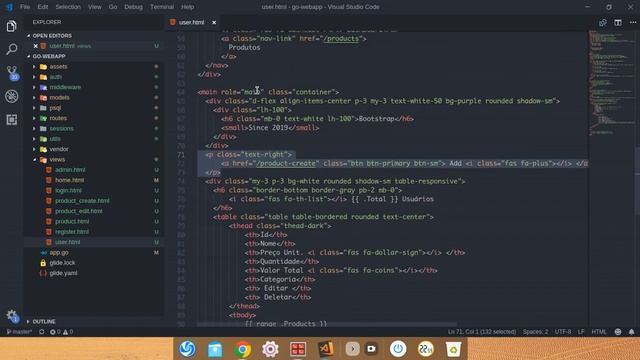Open the Edit menu
This screenshot has width=640, height=360.
(x=42, y=7)
